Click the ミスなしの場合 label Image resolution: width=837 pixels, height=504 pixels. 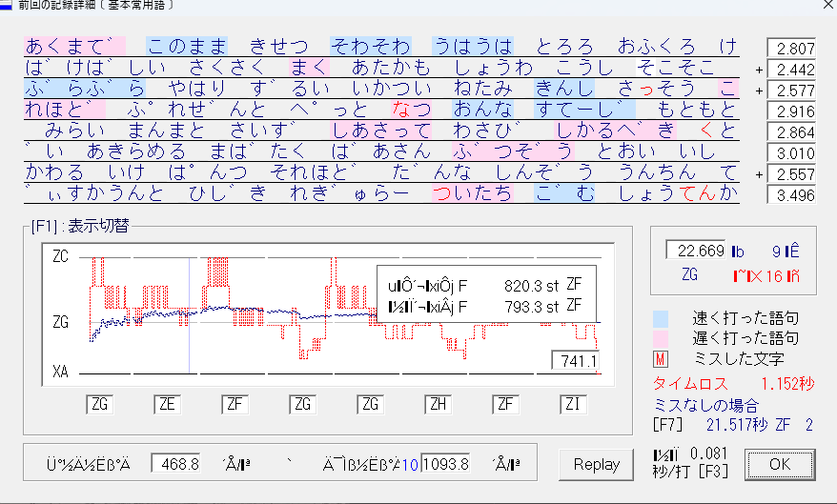pos(705,405)
